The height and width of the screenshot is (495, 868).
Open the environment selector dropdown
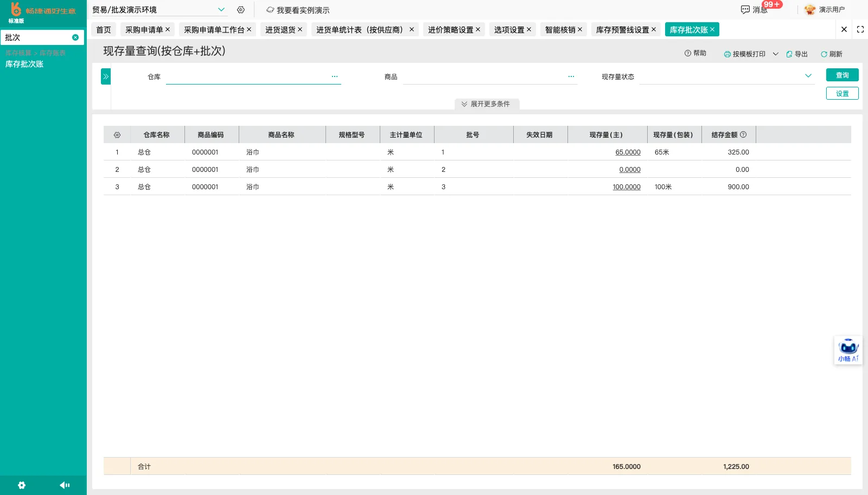[221, 10]
